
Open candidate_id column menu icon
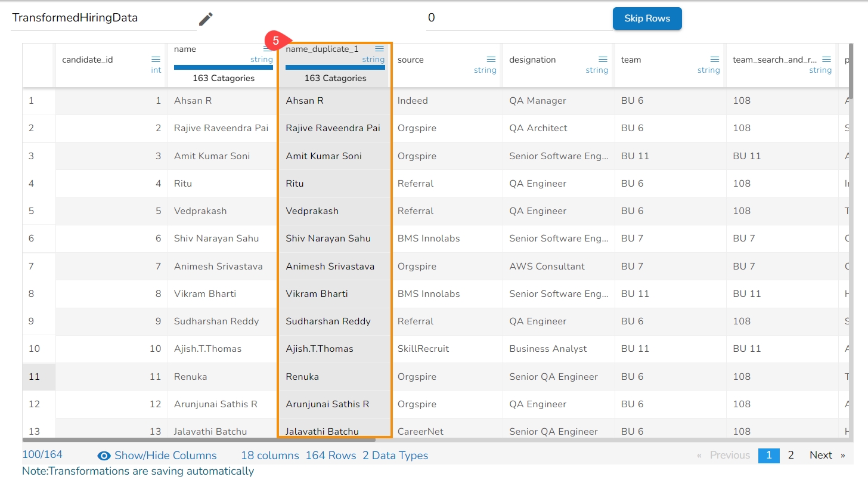point(156,60)
